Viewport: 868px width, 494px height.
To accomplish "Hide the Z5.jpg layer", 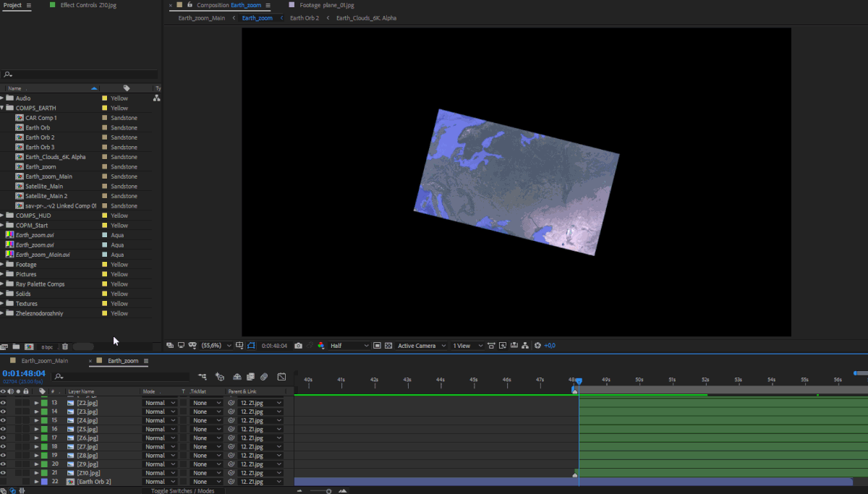I will coord(3,429).
